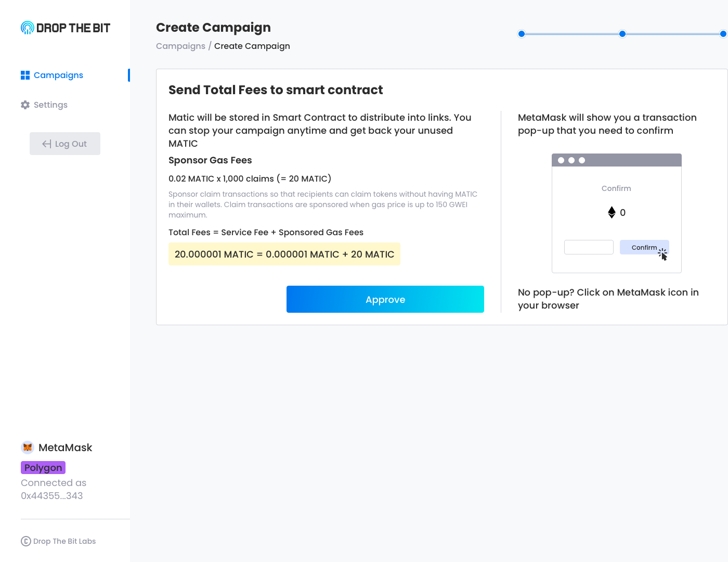The height and width of the screenshot is (562, 728).
Task: Click the Log Out arrow icon
Action: [x=47, y=144]
